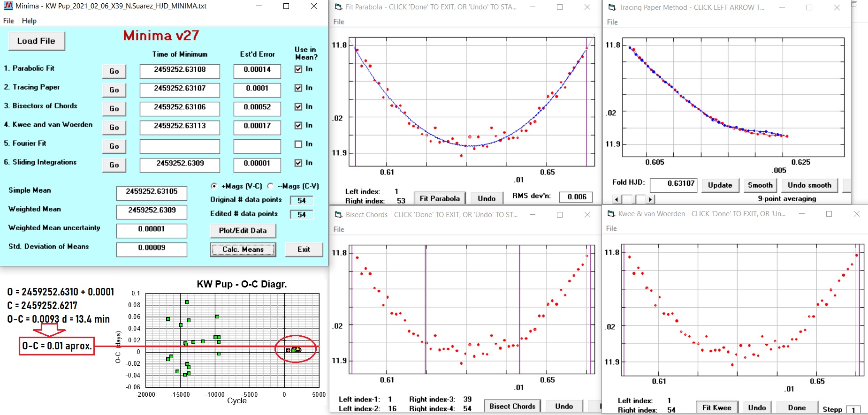Image resolution: width=868 pixels, height=415 pixels.
Task: Click the Kwee & van Woerden window icon
Action: click(611, 214)
